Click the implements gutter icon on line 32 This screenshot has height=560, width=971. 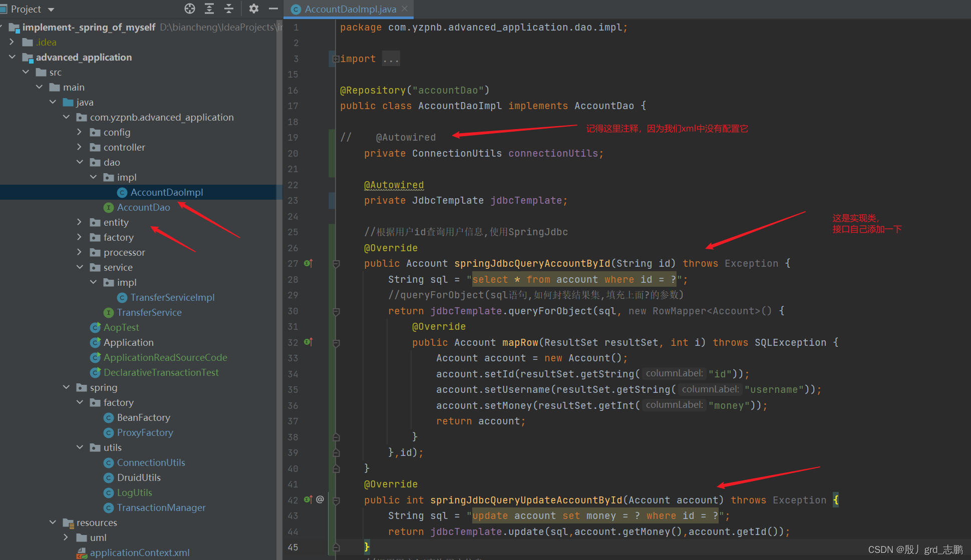point(308,342)
